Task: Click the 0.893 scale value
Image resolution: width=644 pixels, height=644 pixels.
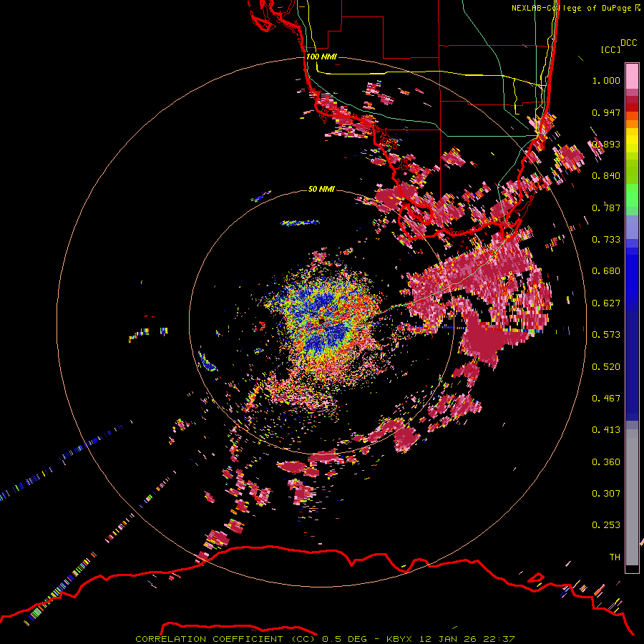Action: tap(606, 144)
